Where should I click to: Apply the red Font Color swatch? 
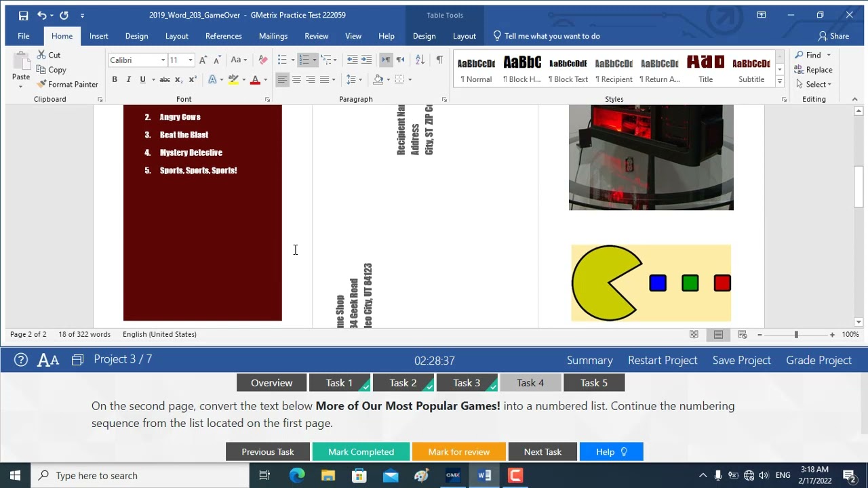click(x=255, y=79)
